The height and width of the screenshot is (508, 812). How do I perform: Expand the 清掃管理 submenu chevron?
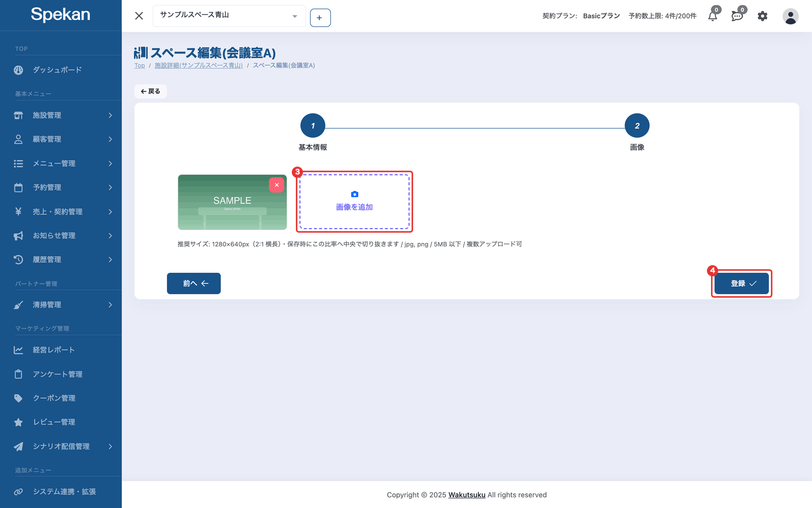click(x=110, y=305)
